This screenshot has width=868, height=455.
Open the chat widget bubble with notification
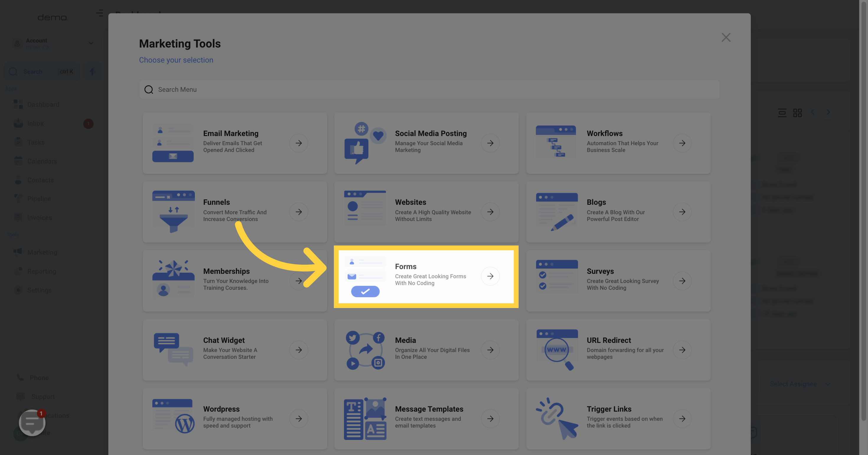(x=32, y=422)
